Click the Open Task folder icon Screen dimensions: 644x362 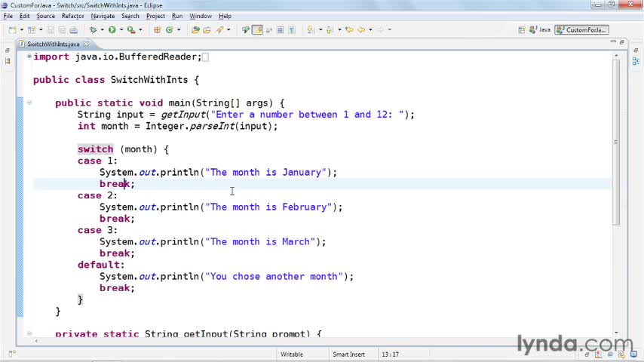207,30
